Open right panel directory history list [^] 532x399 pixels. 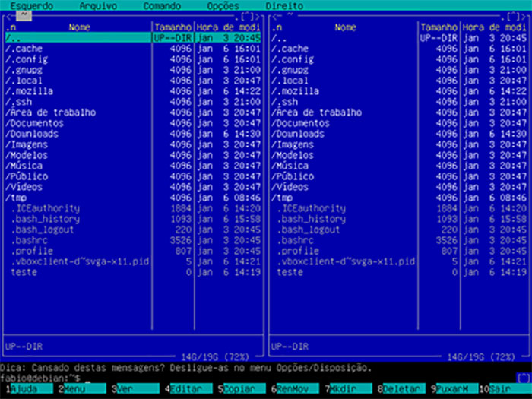pyautogui.click(x=513, y=16)
